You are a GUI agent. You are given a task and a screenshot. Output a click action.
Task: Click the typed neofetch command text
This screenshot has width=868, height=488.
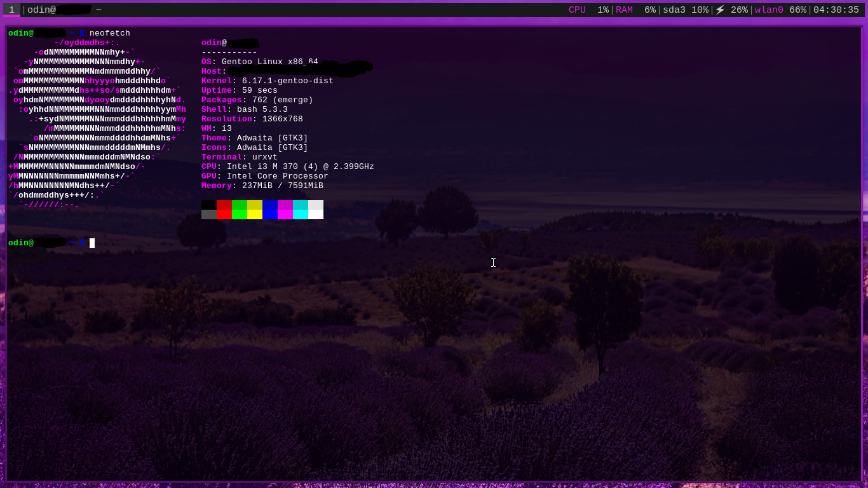coord(109,33)
